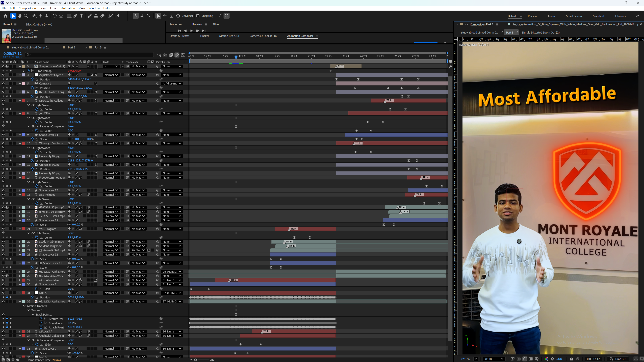Screen dimensions: 644x362
Task: Reset CC Light Sweep on Job Offer
Action: (x=71, y=118)
